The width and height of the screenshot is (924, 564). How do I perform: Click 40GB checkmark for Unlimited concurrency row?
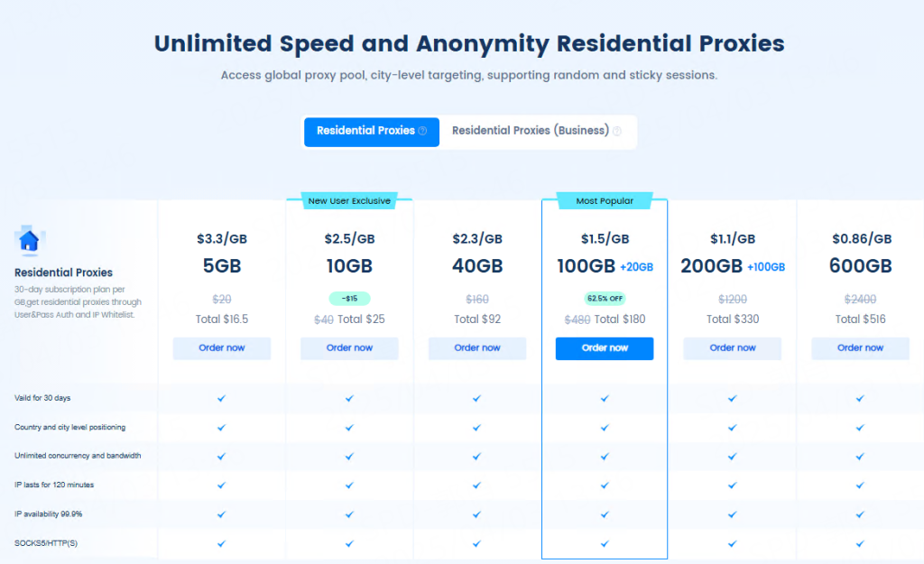coord(477,456)
